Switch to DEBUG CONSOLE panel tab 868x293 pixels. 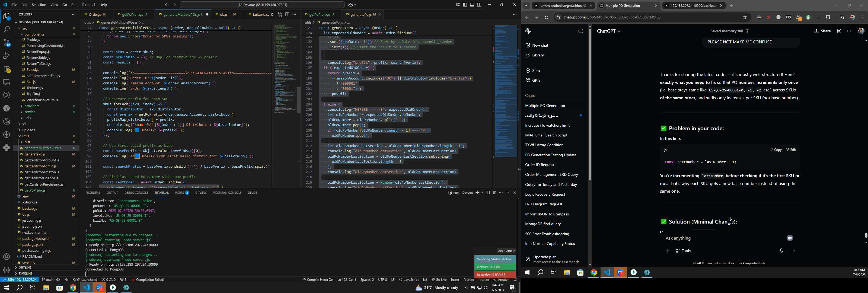click(x=136, y=193)
